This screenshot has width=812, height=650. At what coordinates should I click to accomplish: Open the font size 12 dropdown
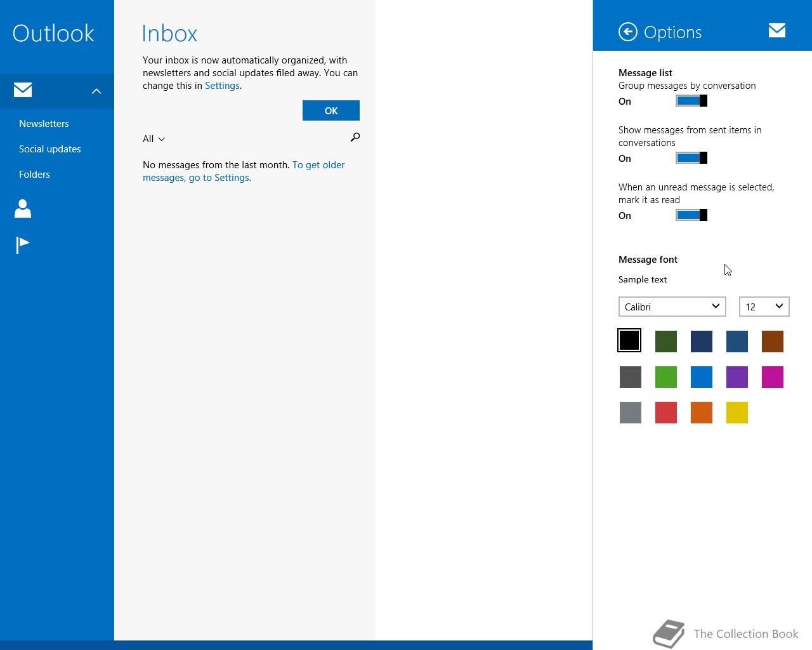point(764,307)
